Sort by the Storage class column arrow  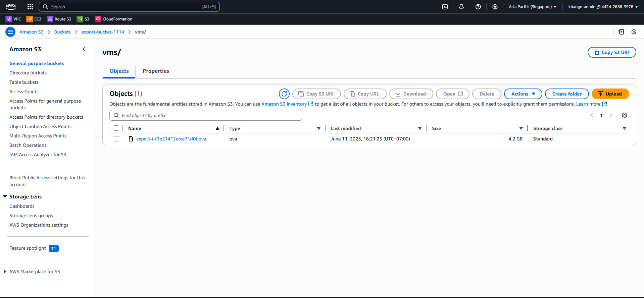click(625, 128)
